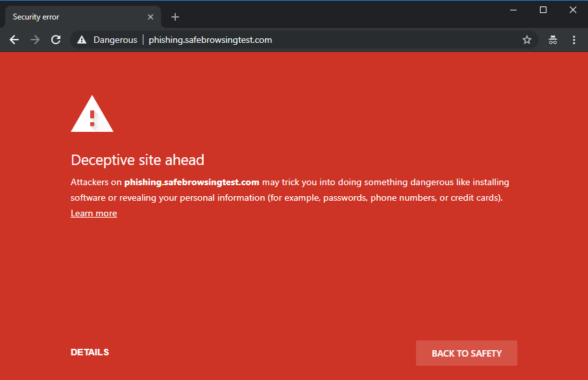Viewport: 588px width, 380px height.
Task: Bookmark this page with the star icon
Action: (x=527, y=40)
